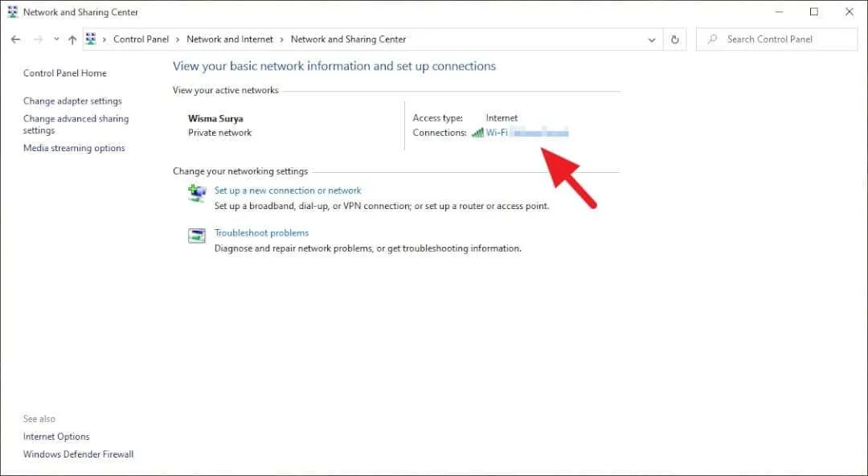Image resolution: width=868 pixels, height=476 pixels.
Task: Refresh the Network and Sharing Center page
Action: point(674,39)
